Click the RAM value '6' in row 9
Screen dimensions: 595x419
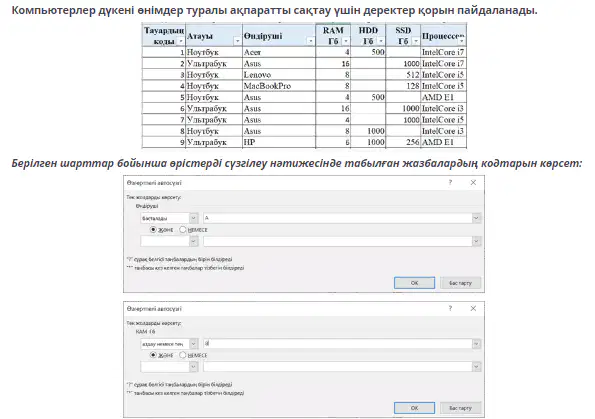coord(333,142)
